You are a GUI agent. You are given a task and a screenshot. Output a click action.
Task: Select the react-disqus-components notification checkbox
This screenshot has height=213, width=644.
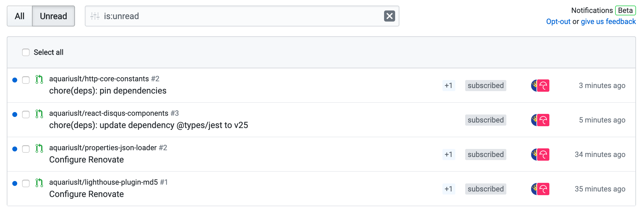point(26,115)
